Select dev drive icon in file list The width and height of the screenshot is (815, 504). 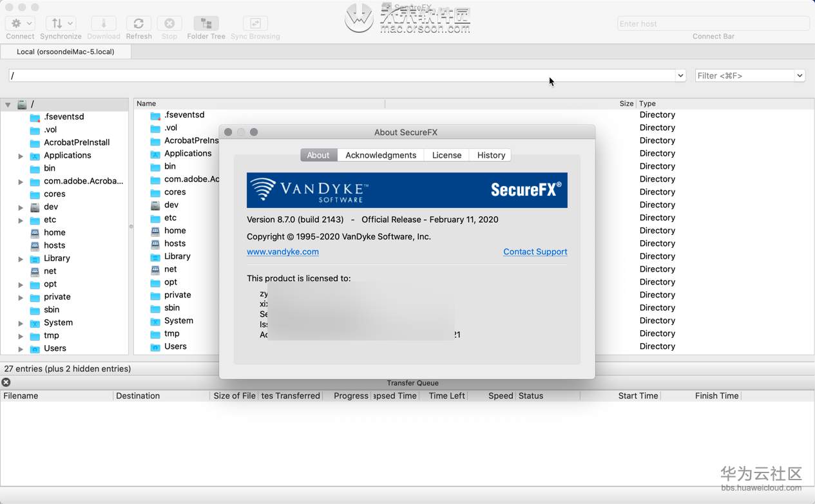tap(155, 205)
